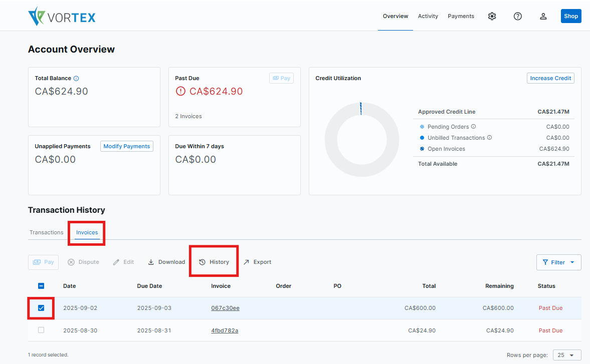590x364 pixels.
Task: Open History for the selected invoice
Action: (x=214, y=262)
